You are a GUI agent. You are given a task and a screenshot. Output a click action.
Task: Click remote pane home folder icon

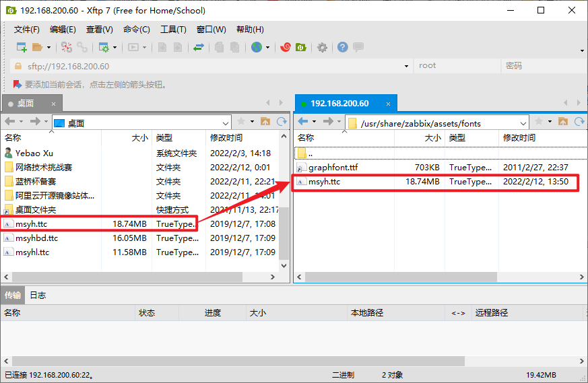[563, 121]
